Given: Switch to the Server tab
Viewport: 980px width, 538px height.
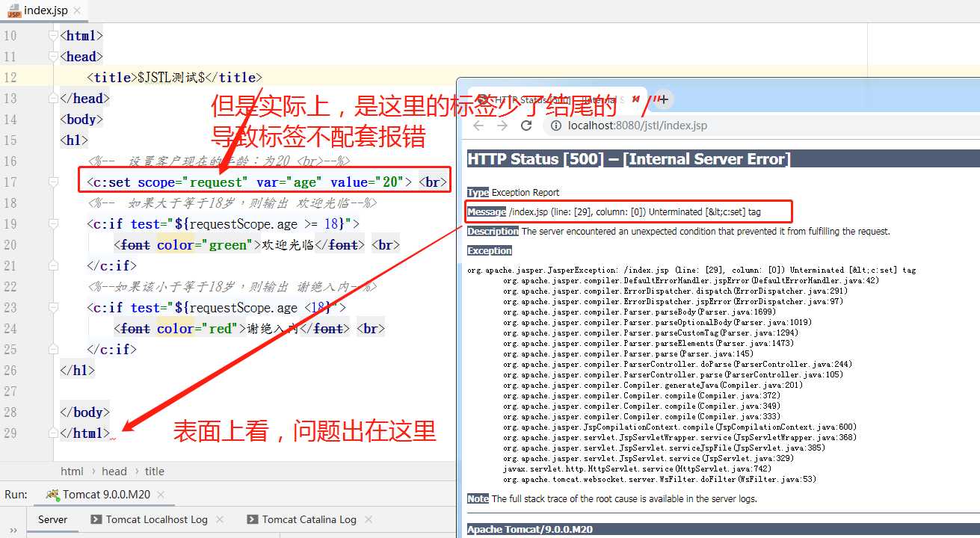Looking at the screenshot, I should coord(53,519).
